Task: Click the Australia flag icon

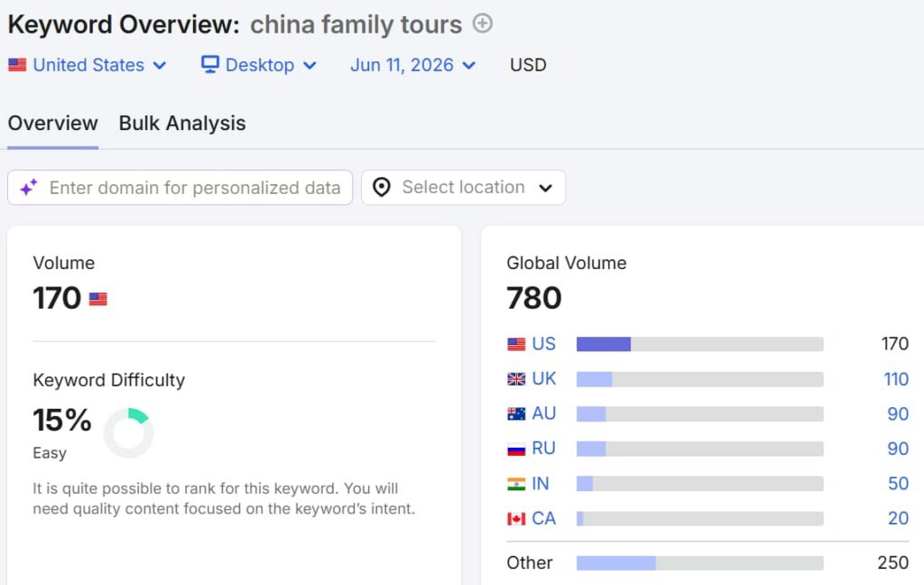Action: tap(516, 413)
